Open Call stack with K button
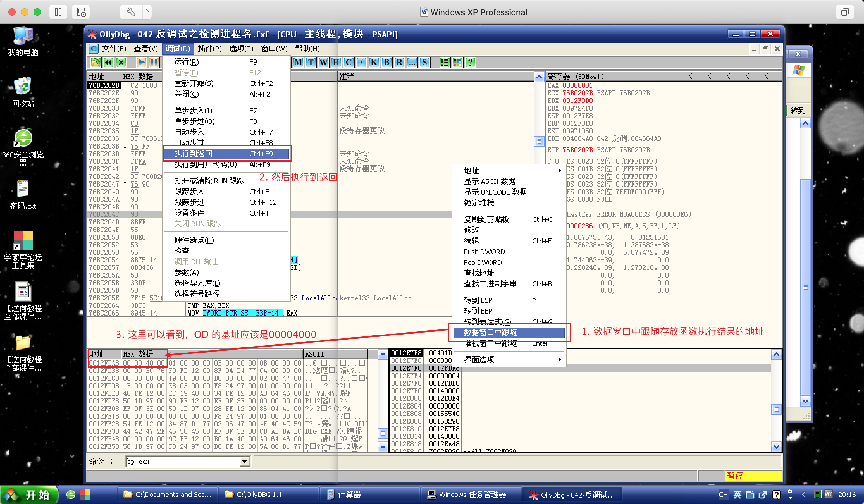This screenshot has height=504, width=864. pyautogui.click(x=374, y=62)
